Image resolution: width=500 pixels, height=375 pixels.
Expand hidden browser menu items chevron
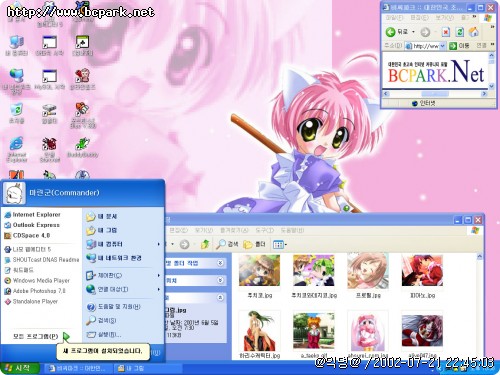tap(475, 17)
